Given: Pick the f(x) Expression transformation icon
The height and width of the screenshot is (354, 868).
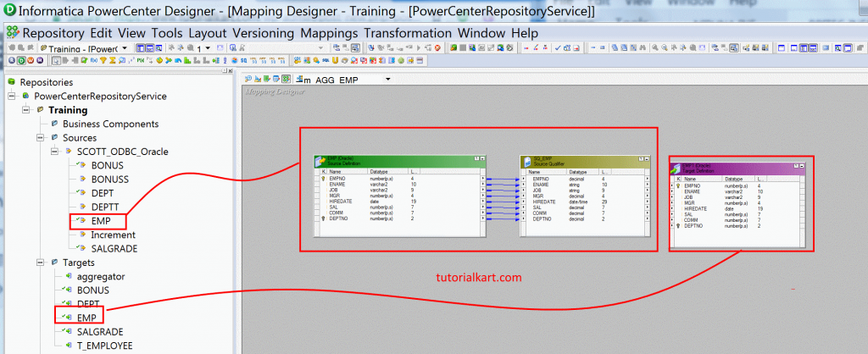Looking at the screenshot, I should pyautogui.click(x=94, y=60).
